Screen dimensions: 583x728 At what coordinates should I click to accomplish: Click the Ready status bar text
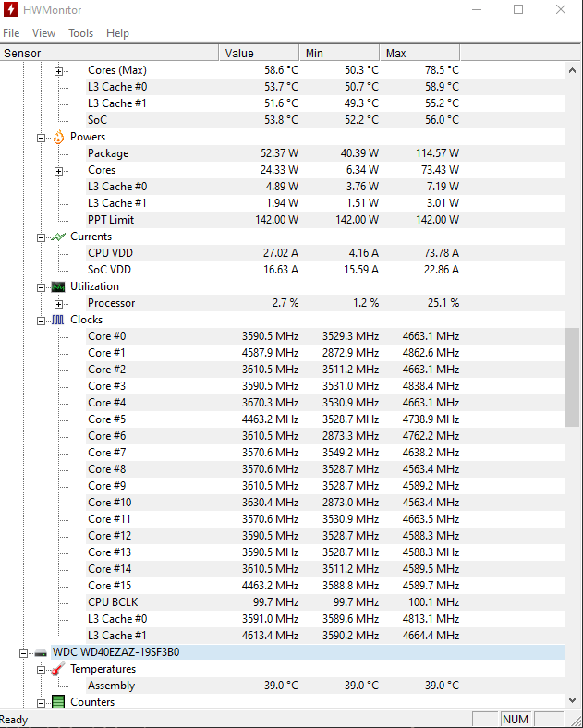[14, 720]
